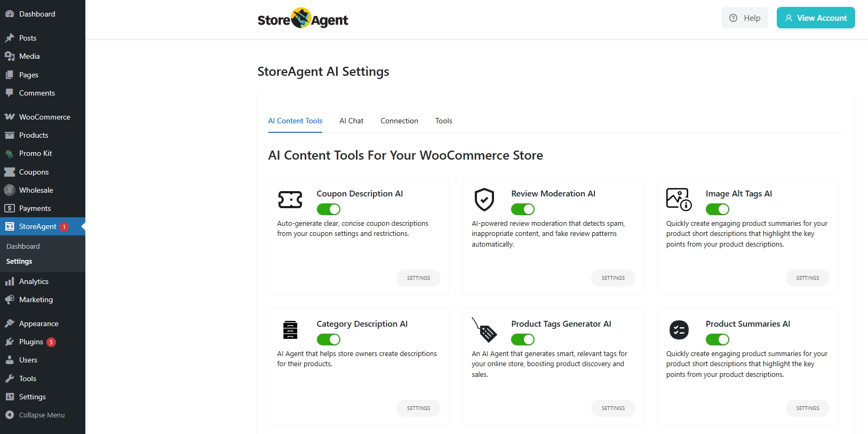Open StoreAgent Dashboard submenu link
This screenshot has width=868, height=434.
[23, 246]
